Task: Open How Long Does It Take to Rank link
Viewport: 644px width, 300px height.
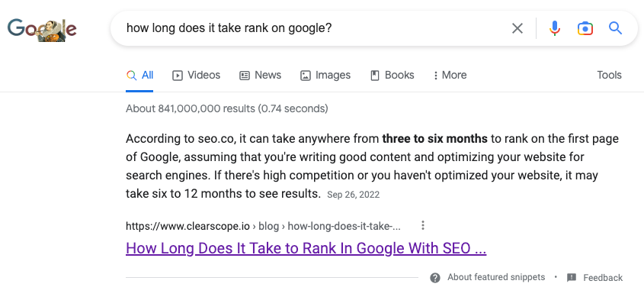Action: (x=306, y=249)
